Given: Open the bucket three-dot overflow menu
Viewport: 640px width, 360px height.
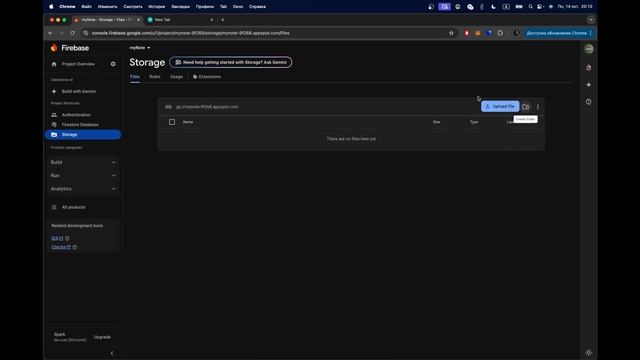Looking at the screenshot, I should click(538, 107).
